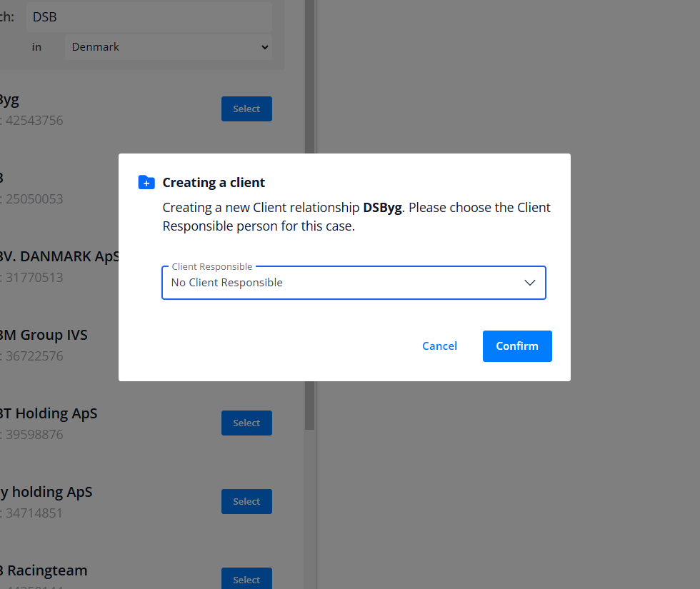The image size is (700, 589).
Task: Expand the Client Responsible chevron arrow
Action: (529, 283)
